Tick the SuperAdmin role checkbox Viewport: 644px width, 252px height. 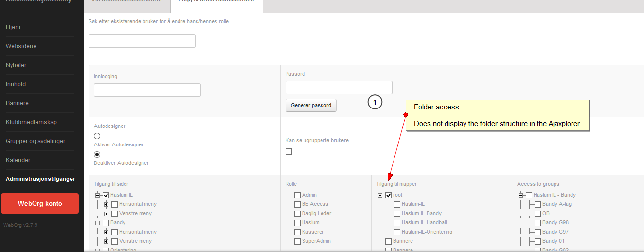click(298, 241)
